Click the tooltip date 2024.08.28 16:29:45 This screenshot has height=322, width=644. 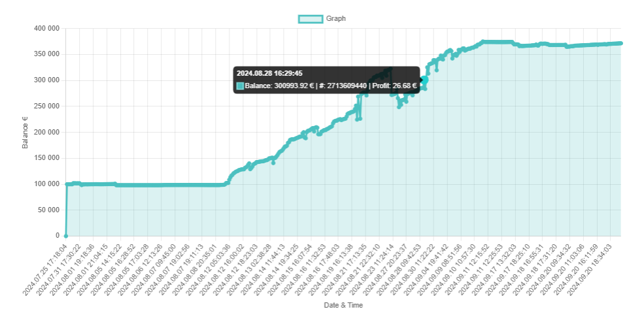click(269, 73)
